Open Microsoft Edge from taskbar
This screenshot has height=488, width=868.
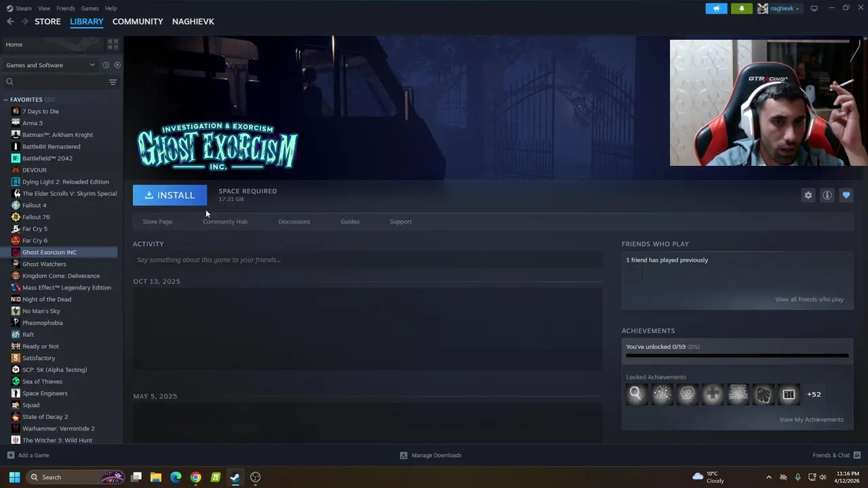click(x=176, y=477)
